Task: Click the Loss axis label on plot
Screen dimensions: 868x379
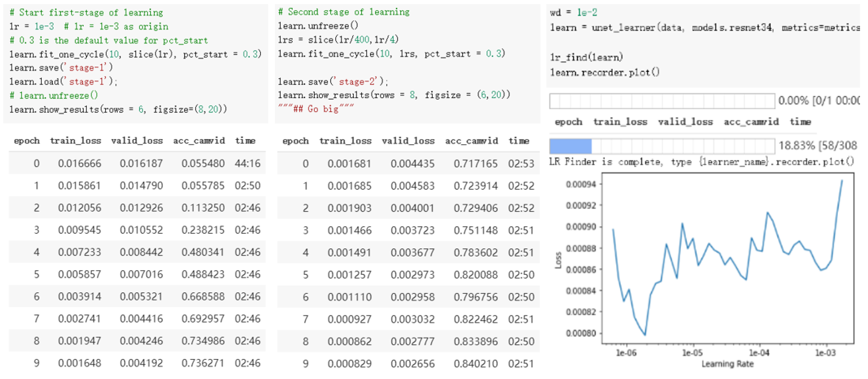Action: coord(558,260)
